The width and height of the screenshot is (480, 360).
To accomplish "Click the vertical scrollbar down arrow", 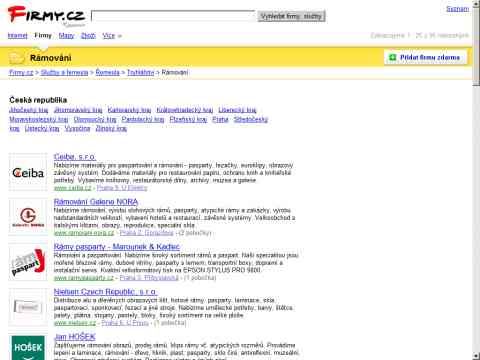I will 476,356.
